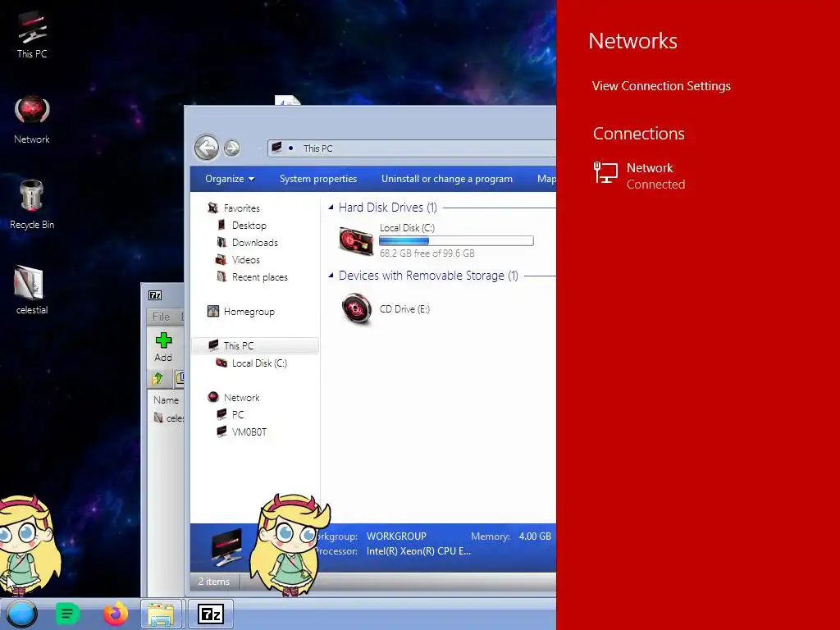Switch to File Explorer taskbar button
840x630 pixels.
tap(162, 614)
